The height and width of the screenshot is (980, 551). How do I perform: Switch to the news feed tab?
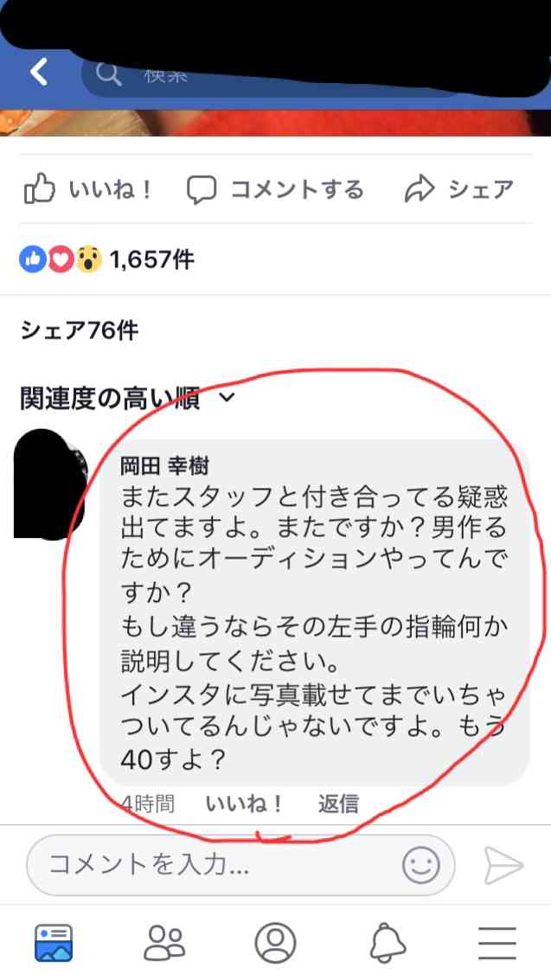coord(54,943)
